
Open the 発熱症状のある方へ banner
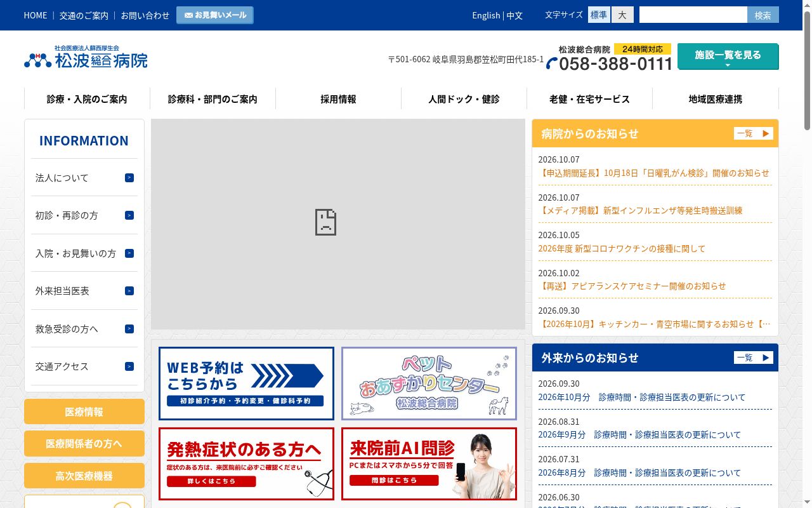pyautogui.click(x=246, y=464)
